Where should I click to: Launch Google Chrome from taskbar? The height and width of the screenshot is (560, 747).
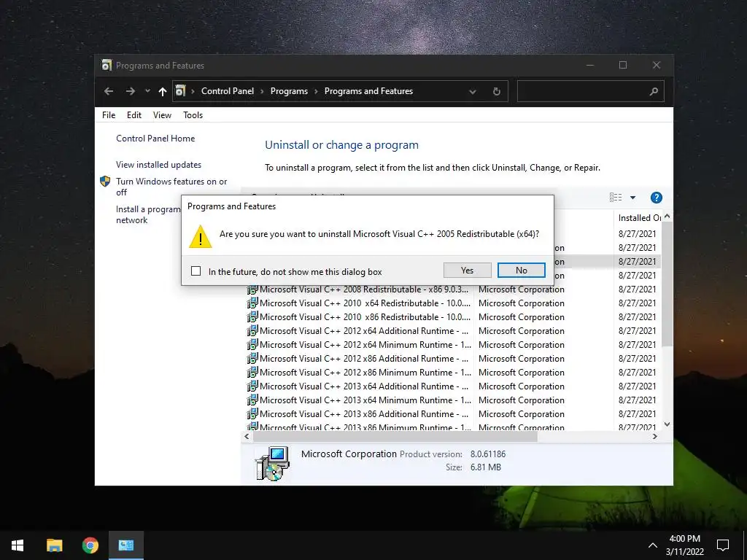(x=90, y=545)
